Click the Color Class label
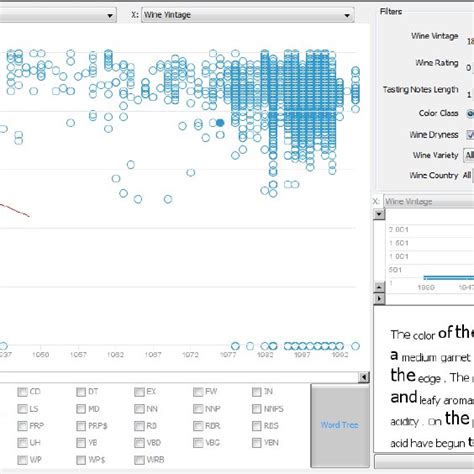 tap(439, 113)
